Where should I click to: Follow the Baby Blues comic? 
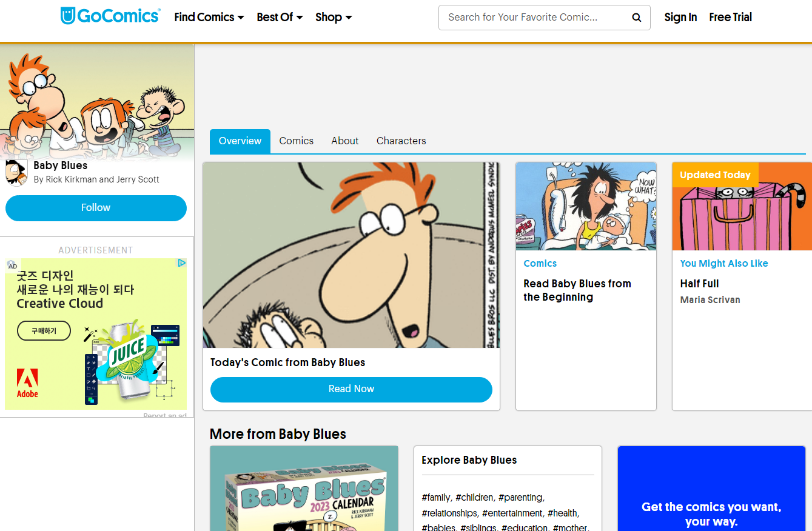[96, 208]
